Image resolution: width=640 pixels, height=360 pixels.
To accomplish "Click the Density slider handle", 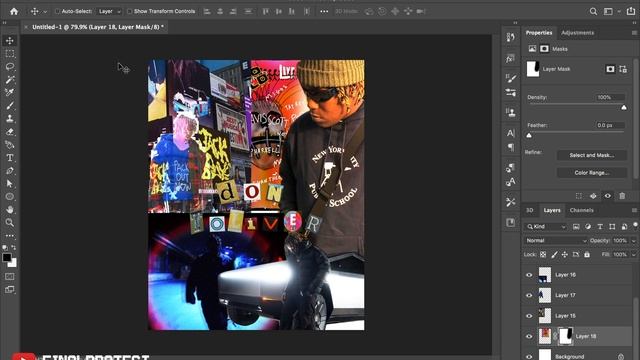I will [x=624, y=107].
